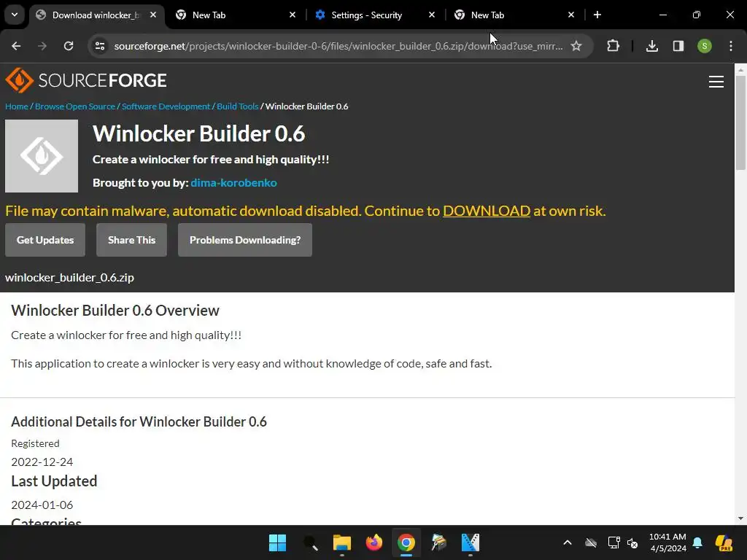Click the registered date 2022-12-24
Screen dimensions: 747x560
coord(42,462)
